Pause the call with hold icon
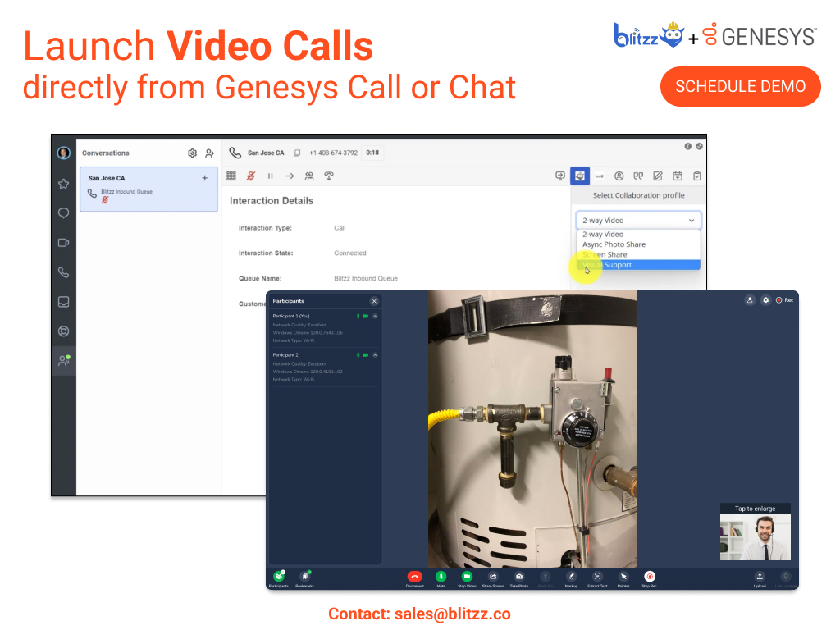This screenshot has width=840, height=630. (x=271, y=176)
